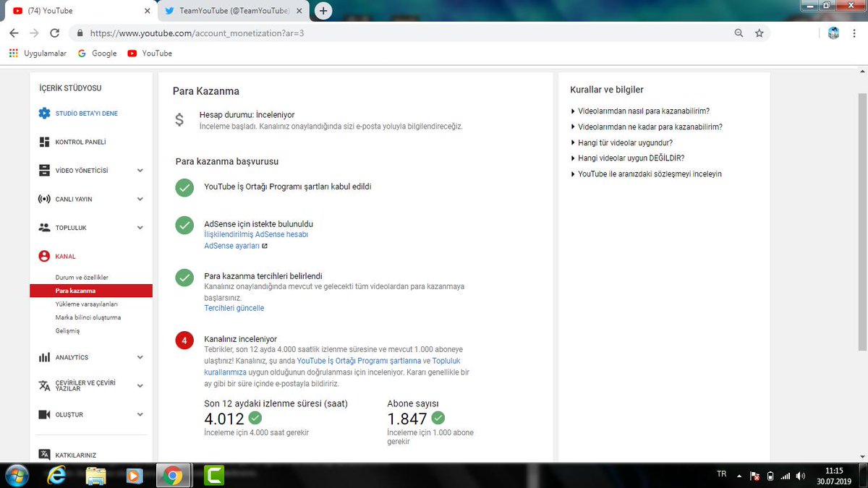
Task: Click the Uygulamalar apps grid icon
Action: (14, 53)
